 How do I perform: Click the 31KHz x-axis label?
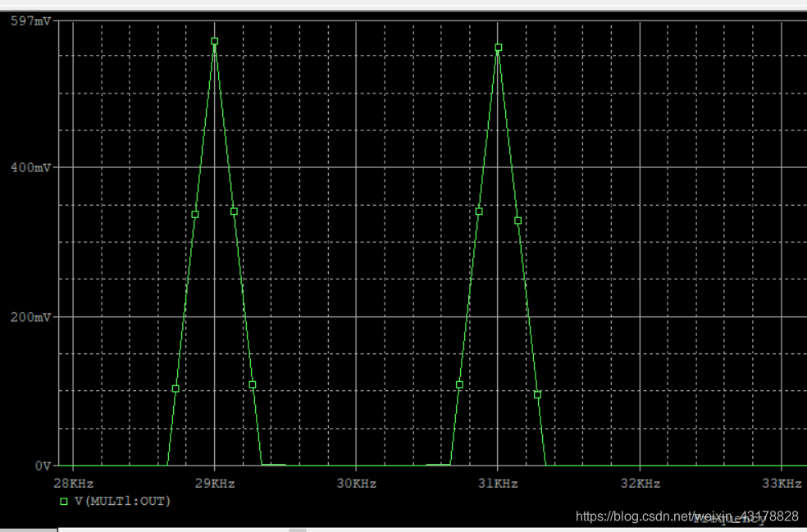tap(498, 484)
